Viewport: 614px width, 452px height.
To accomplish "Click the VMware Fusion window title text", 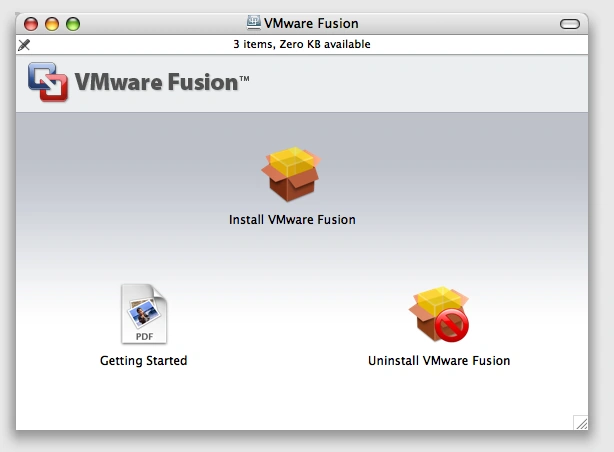I will tap(311, 24).
